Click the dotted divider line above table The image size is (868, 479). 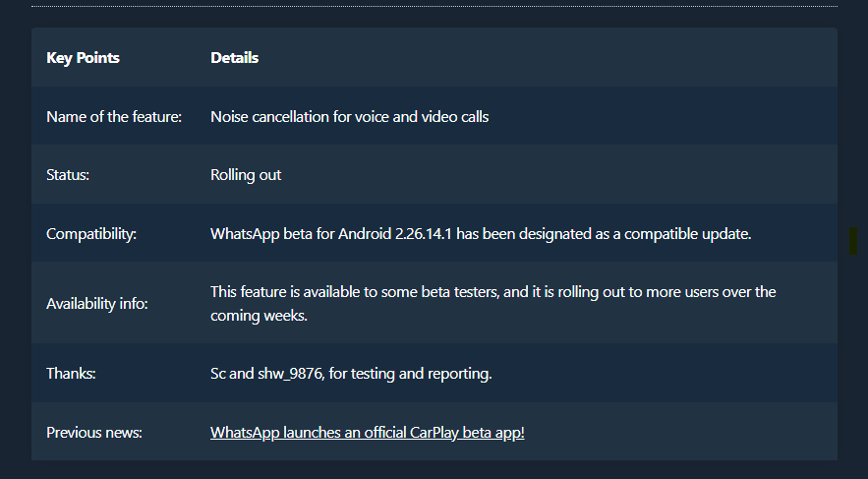(x=433, y=7)
